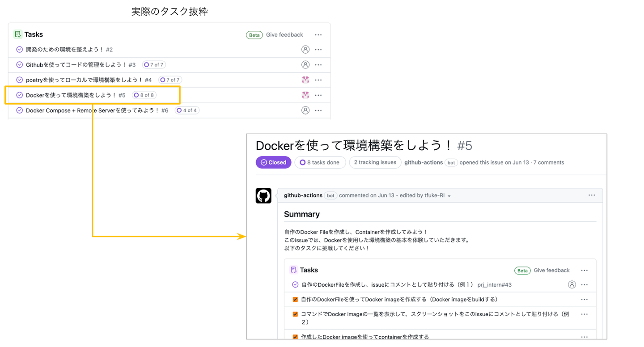Open more menu for "containerを作成する" task row
The image size is (644, 347).
point(584,337)
